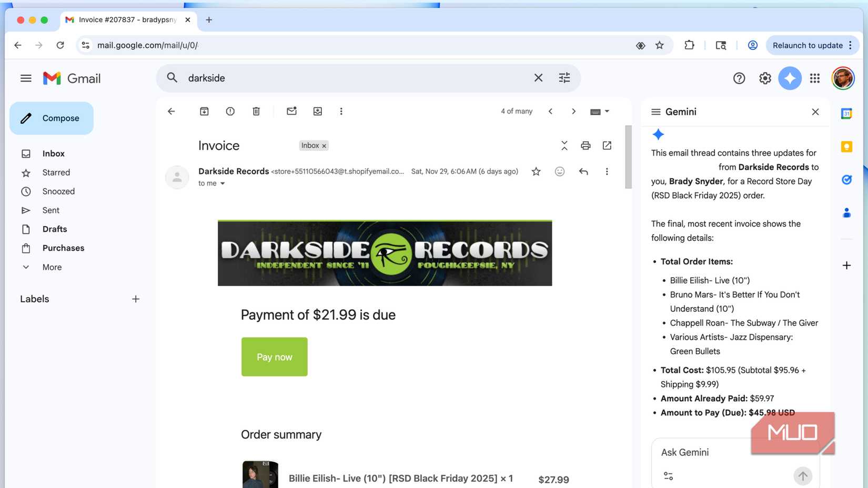Create a new label

136,299
